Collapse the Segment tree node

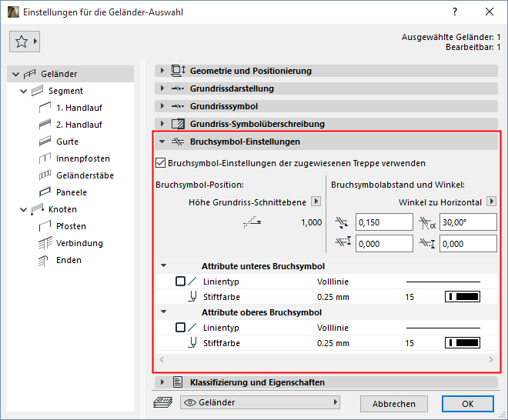(x=23, y=91)
